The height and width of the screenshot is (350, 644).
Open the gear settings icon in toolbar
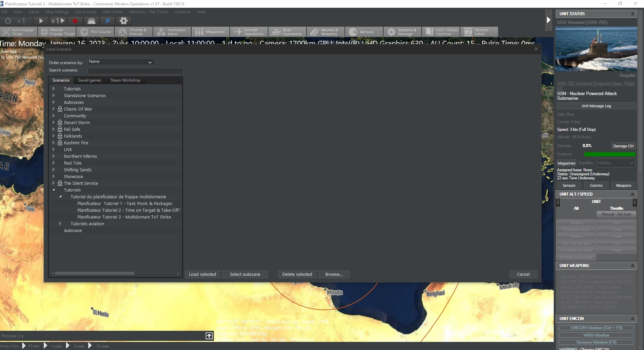coord(124,21)
